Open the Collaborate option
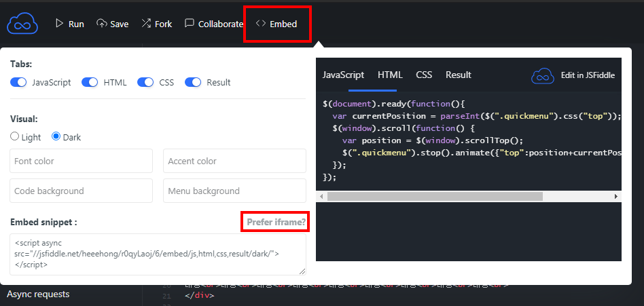Viewport: 644px width, 306px height. (213, 24)
